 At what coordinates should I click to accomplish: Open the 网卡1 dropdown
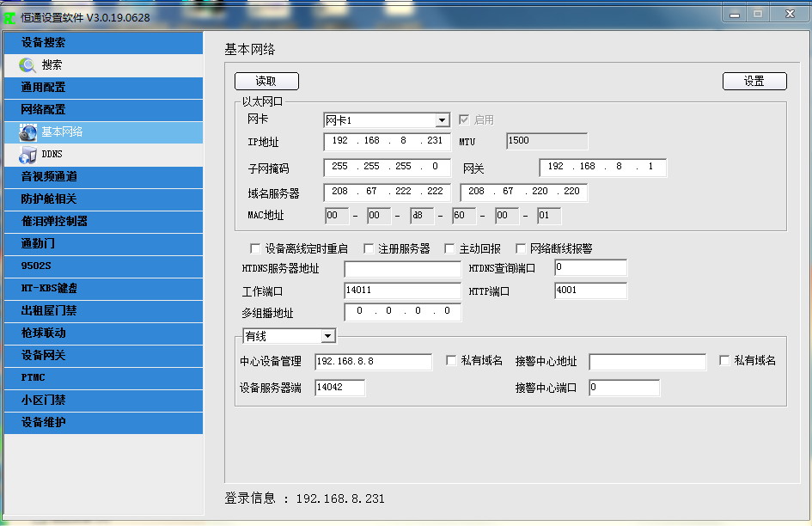tap(442, 120)
